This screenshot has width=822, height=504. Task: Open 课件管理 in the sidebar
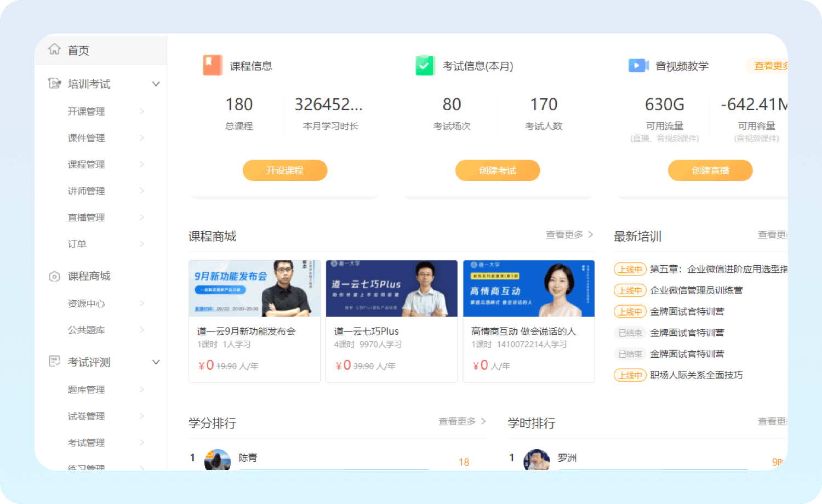coord(87,138)
